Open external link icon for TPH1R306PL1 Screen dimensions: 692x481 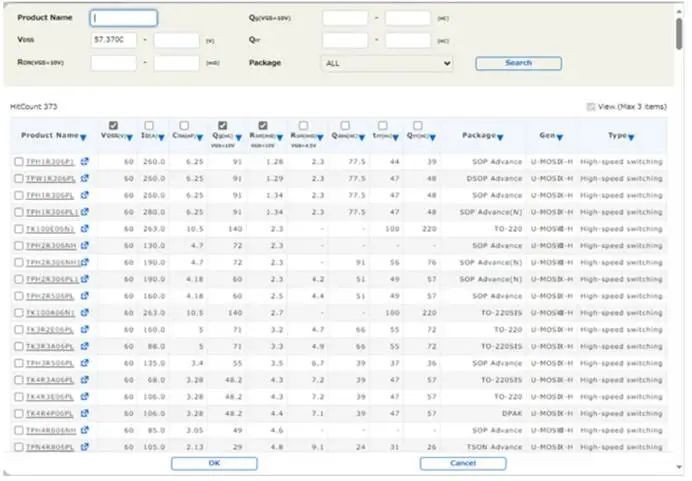(x=85, y=212)
